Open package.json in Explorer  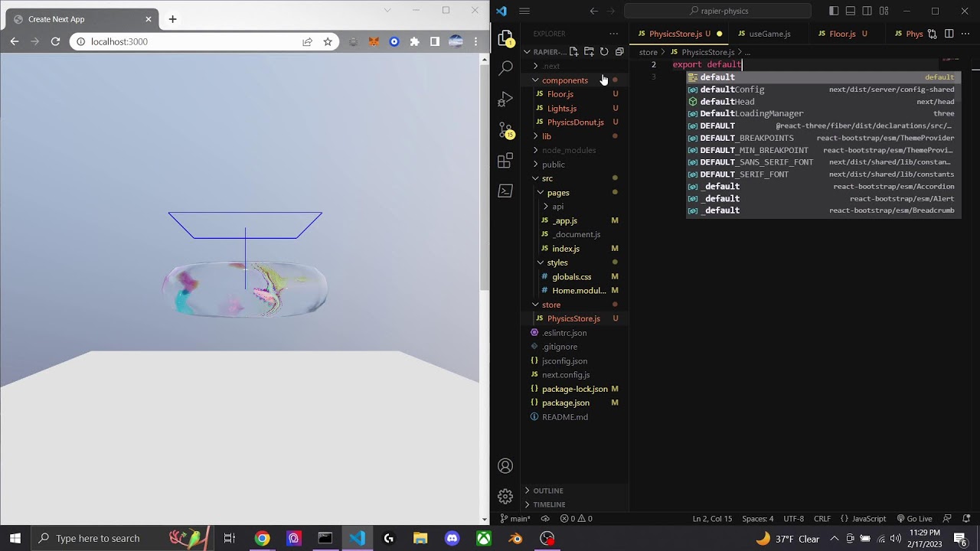pyautogui.click(x=565, y=403)
